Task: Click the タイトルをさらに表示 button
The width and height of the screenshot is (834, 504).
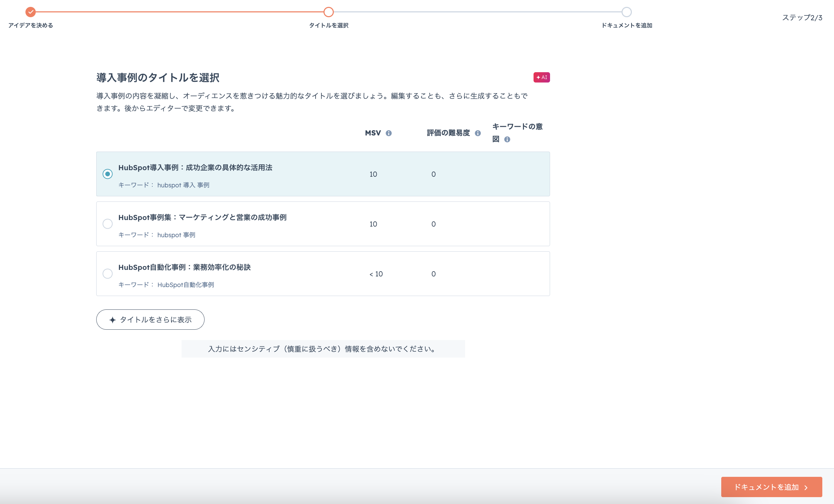Action: pos(150,319)
